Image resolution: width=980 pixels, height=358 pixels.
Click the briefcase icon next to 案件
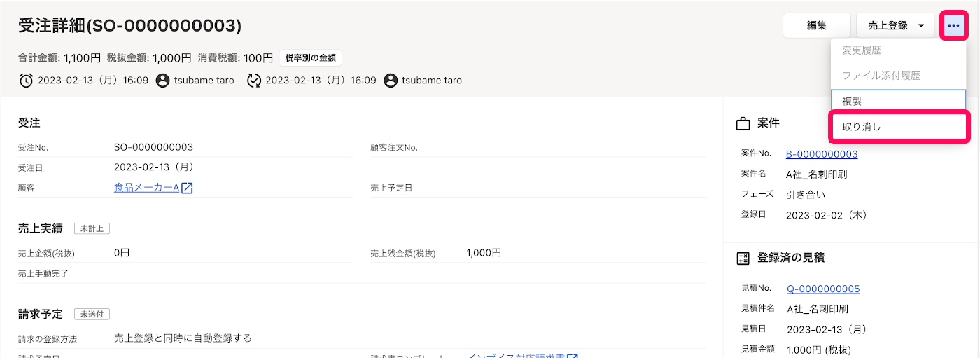(x=743, y=124)
